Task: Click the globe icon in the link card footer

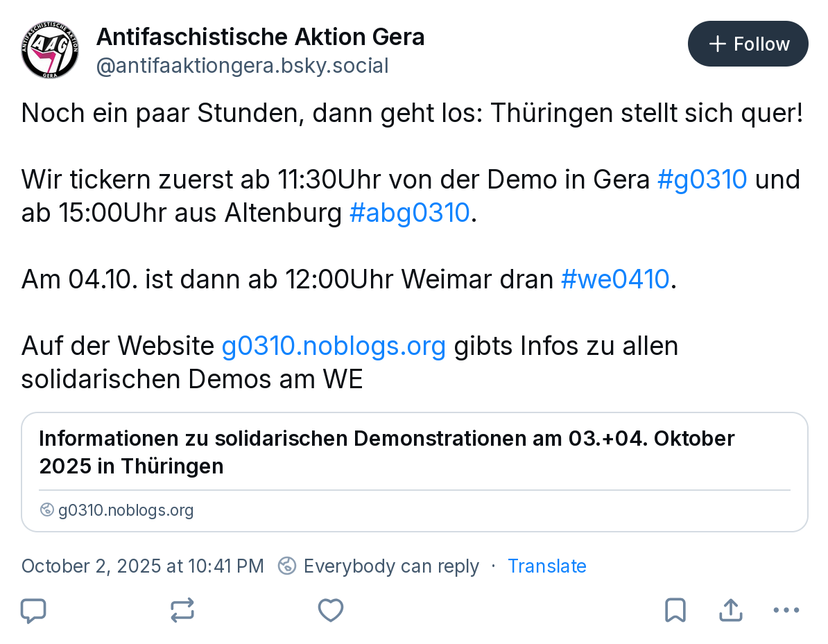Action: click(x=47, y=510)
